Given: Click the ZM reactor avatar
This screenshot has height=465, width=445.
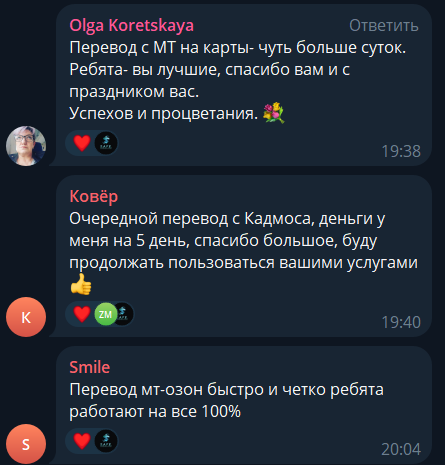Looking at the screenshot, I should coord(106,314).
